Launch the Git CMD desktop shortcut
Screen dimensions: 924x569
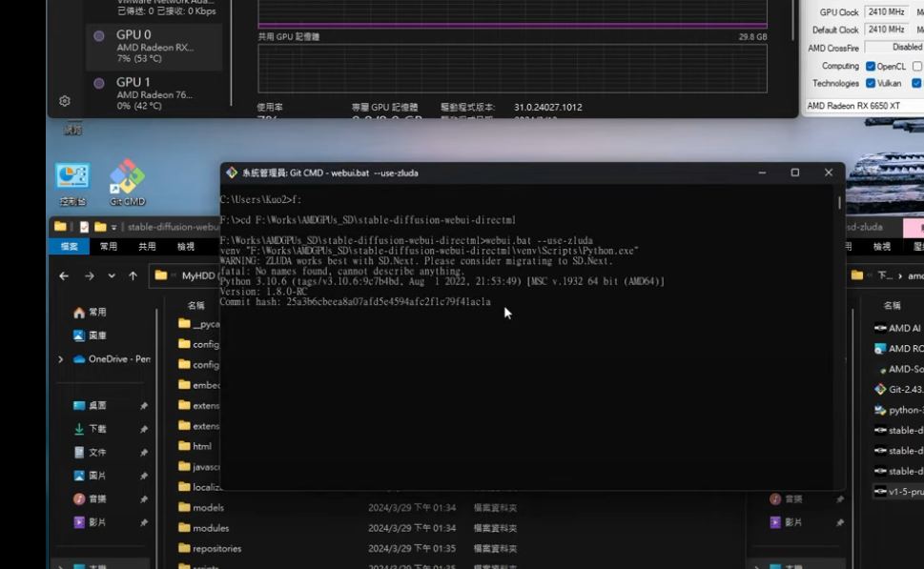127,183
